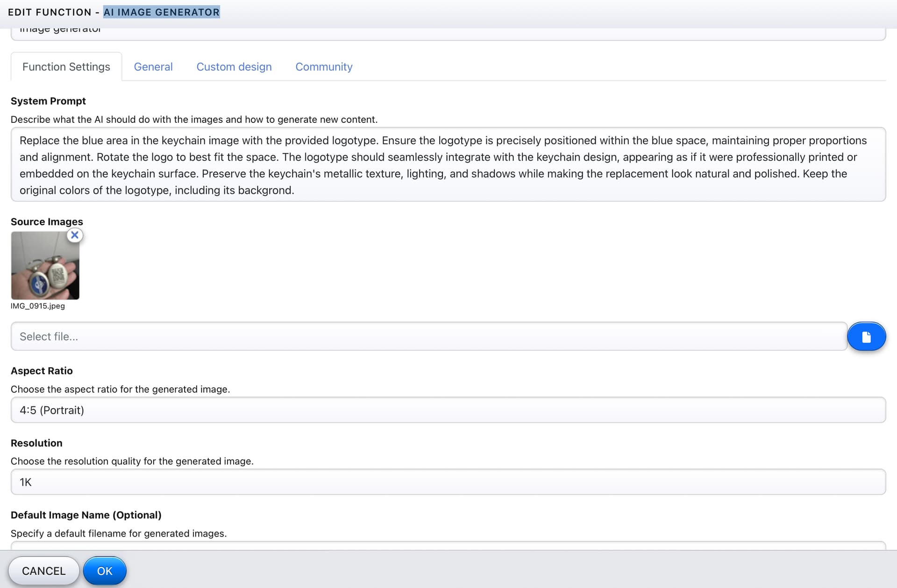Focus the Select file... input field
The height and width of the screenshot is (588, 897).
click(x=428, y=336)
